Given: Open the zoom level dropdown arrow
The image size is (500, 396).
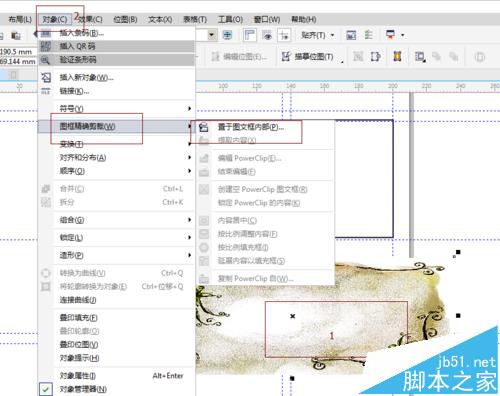Looking at the screenshot, I should point(211,35).
